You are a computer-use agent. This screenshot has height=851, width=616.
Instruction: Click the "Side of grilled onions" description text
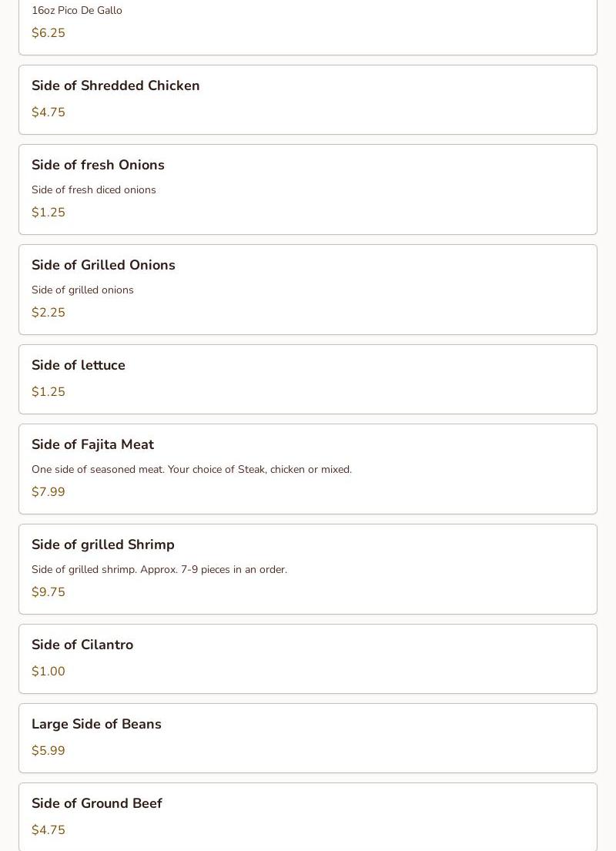coord(82,290)
